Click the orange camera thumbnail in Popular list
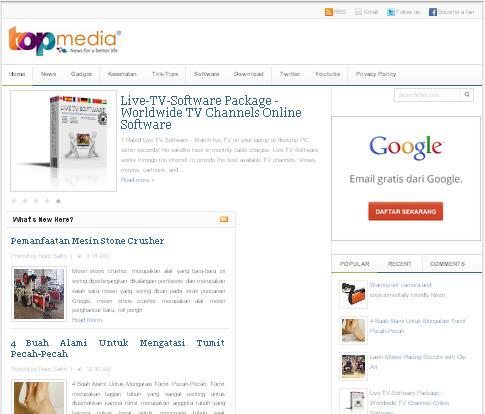The height and width of the screenshot is (414, 485). 353,294
